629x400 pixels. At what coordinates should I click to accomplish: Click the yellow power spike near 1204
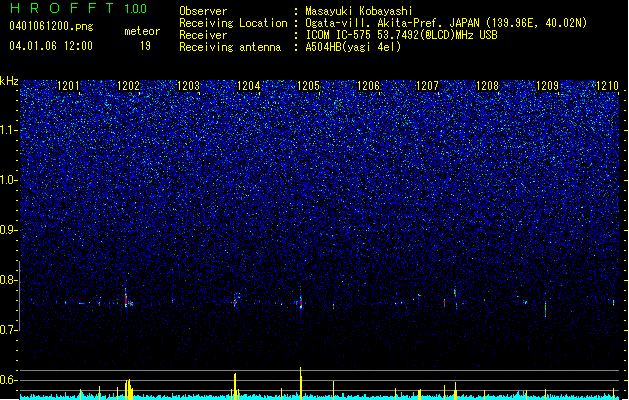[x=235, y=386]
